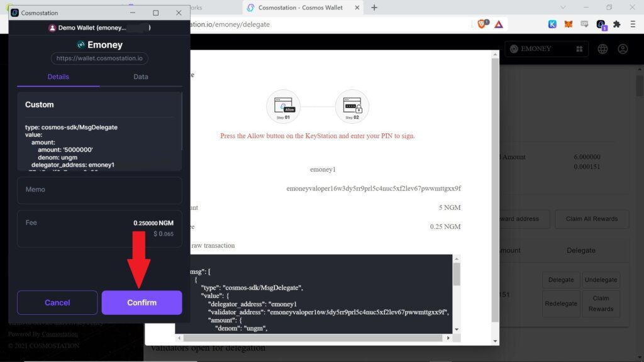Click the Brave Rewards triangle icon

pos(499,25)
